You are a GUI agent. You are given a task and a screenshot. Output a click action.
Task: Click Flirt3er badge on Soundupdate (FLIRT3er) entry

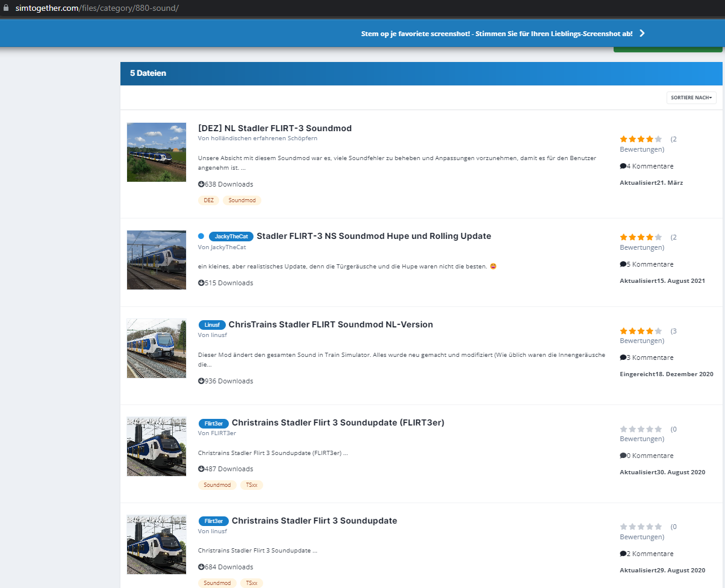click(214, 423)
